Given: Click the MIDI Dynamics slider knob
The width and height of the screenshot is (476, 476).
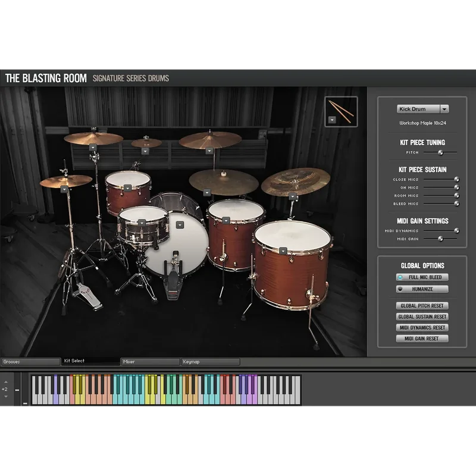Looking at the screenshot, I should (456, 231).
